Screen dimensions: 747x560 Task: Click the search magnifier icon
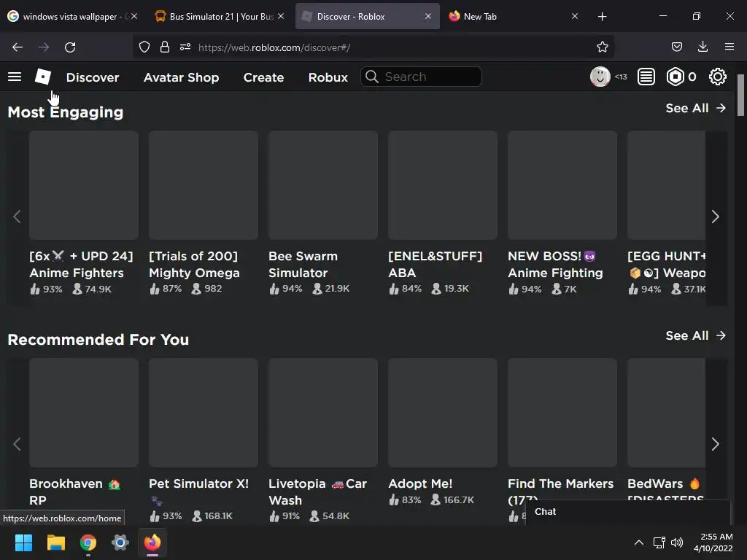[371, 77]
